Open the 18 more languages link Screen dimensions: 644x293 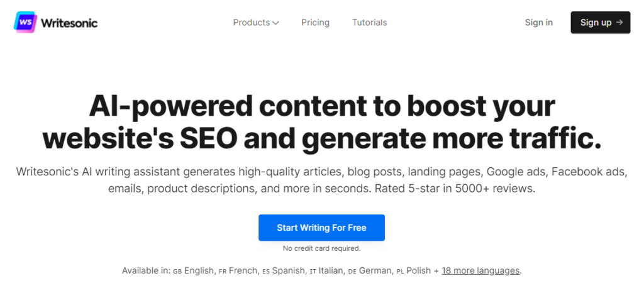(x=480, y=270)
